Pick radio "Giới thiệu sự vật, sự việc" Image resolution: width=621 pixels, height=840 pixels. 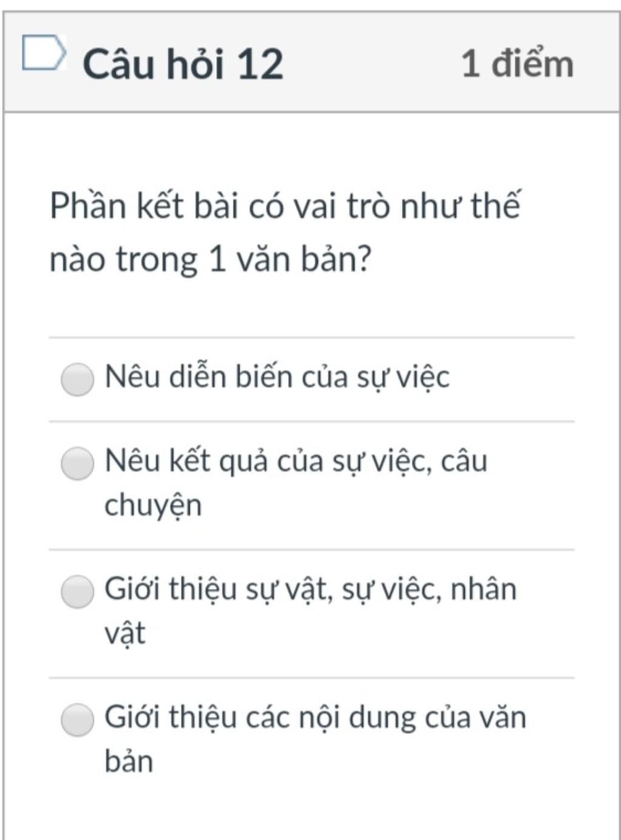click(78, 591)
